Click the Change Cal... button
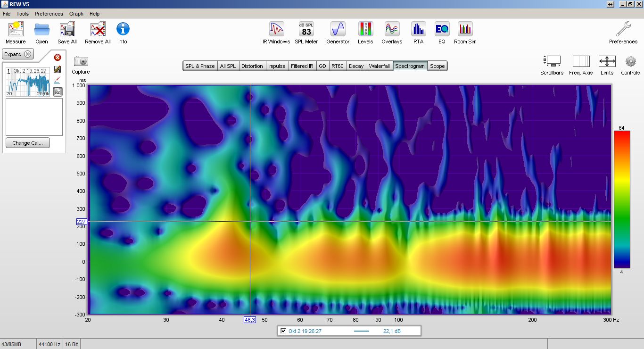 coord(27,143)
